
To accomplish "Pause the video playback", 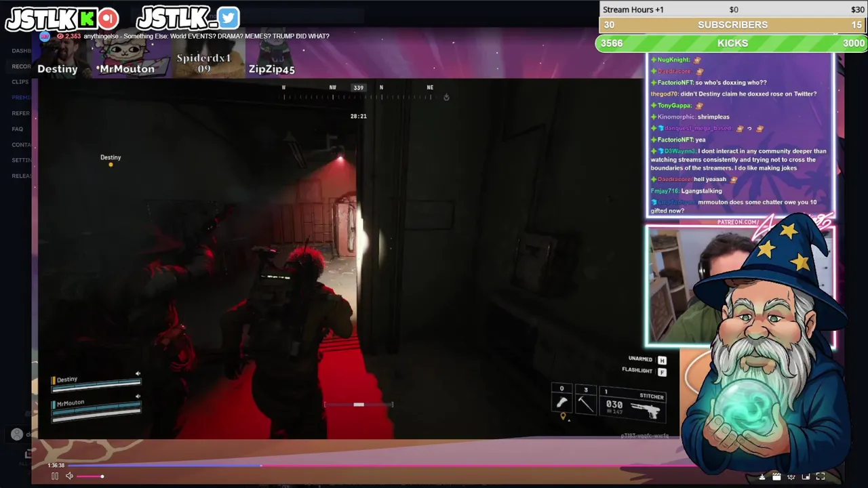I will [x=55, y=476].
